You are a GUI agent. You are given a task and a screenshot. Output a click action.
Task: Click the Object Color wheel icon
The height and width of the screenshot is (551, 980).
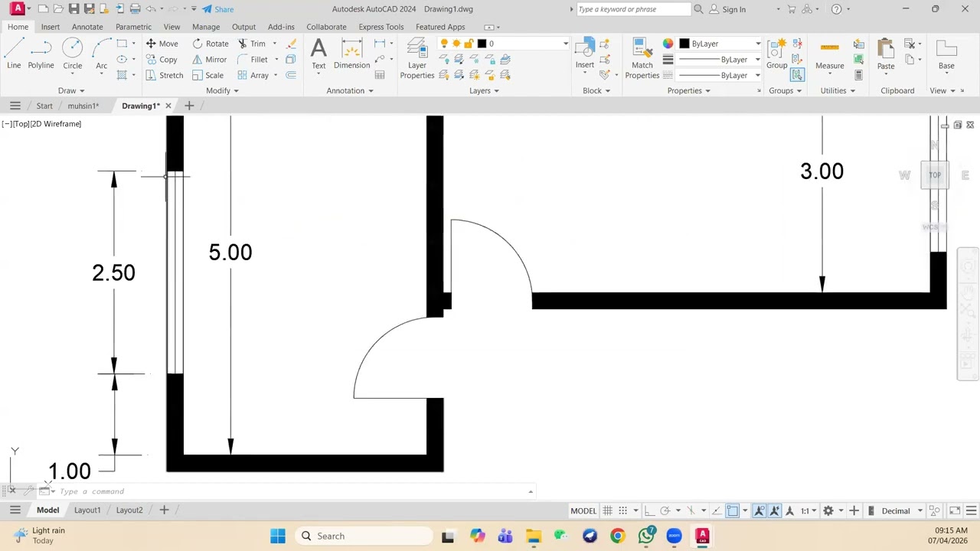click(668, 44)
